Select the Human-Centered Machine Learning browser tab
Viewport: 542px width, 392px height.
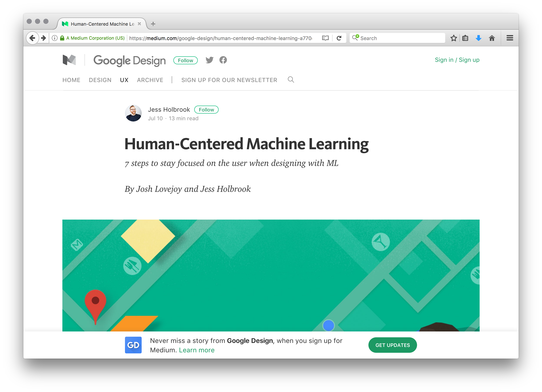(x=102, y=24)
